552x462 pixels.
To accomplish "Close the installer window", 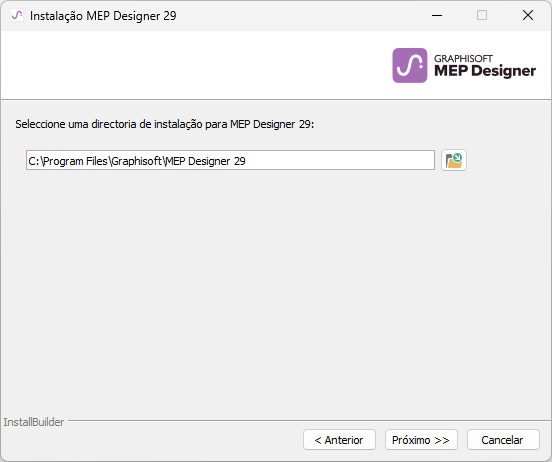I will click(x=528, y=15).
